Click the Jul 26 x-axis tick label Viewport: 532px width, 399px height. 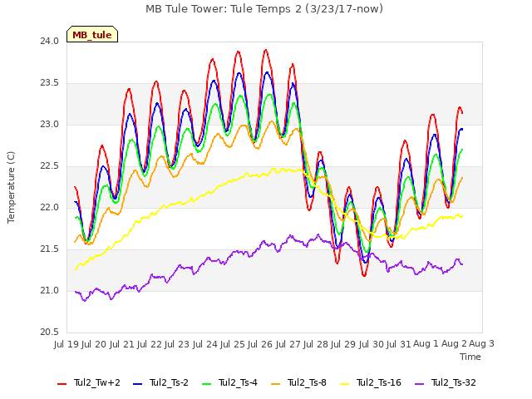260,344
